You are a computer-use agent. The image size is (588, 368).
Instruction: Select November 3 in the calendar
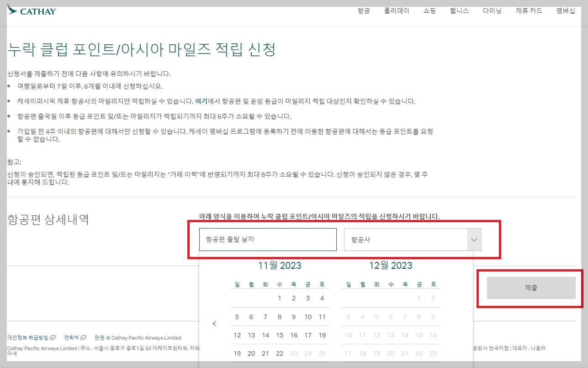click(x=308, y=298)
